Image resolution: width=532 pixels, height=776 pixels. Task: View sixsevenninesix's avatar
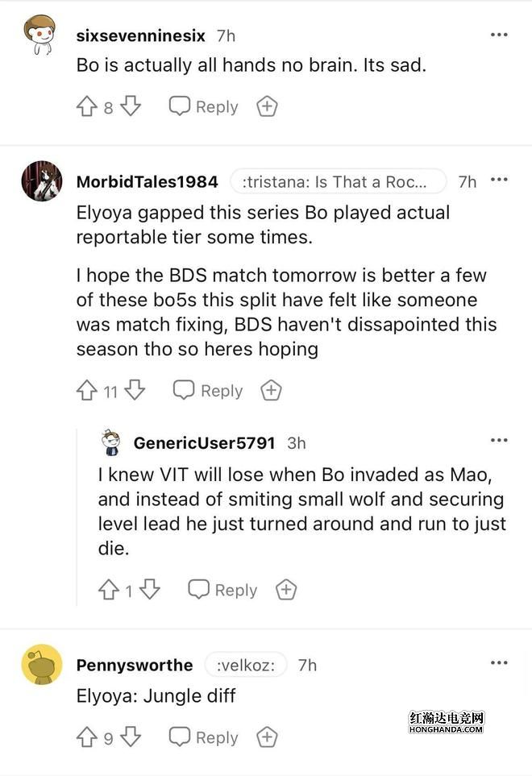[x=39, y=35]
